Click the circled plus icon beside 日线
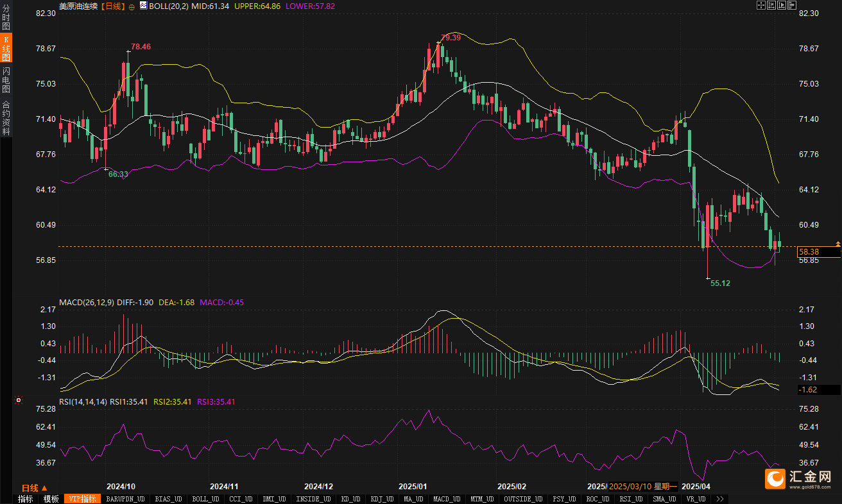Image resolution: width=842 pixels, height=504 pixels. [x=132, y=6]
